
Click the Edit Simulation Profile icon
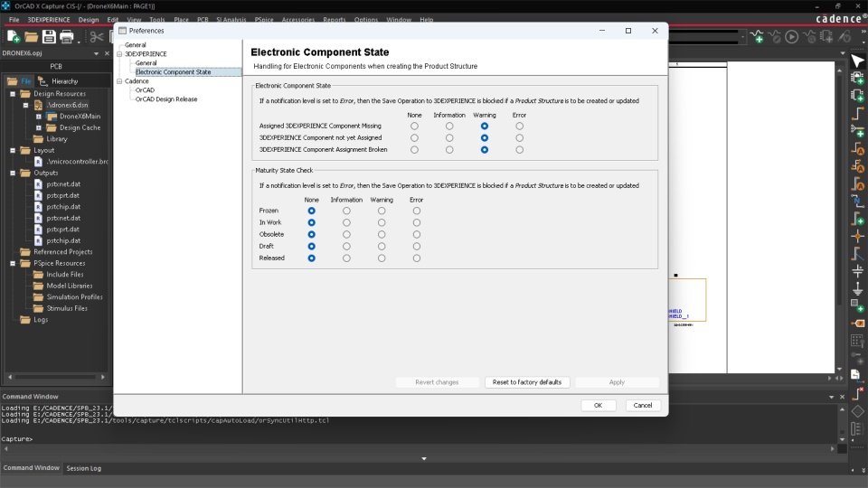coord(775,37)
